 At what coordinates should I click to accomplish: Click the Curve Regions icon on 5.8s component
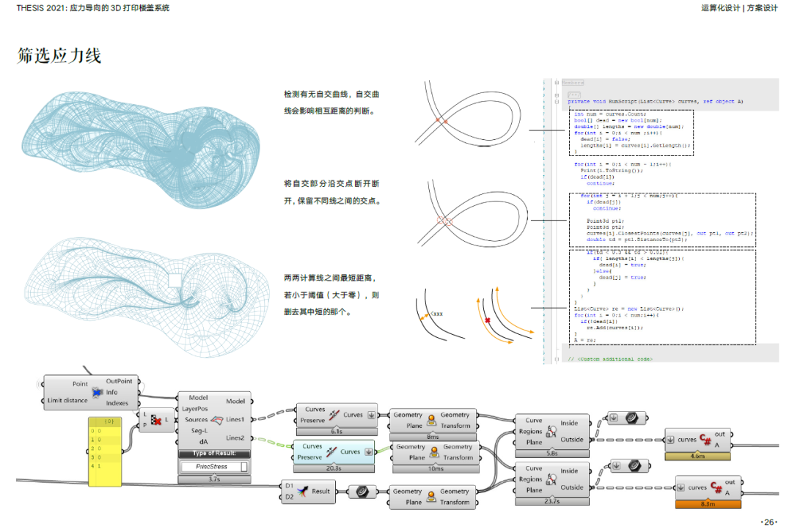551,432
